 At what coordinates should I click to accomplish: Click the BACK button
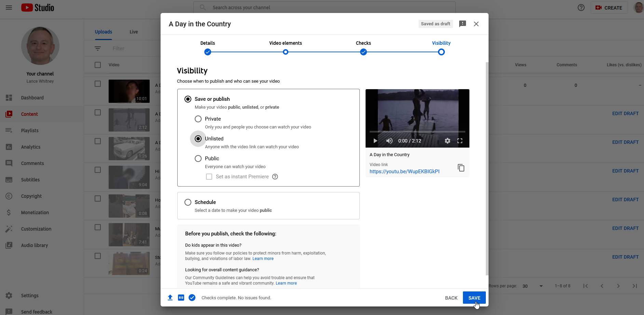pyautogui.click(x=451, y=298)
